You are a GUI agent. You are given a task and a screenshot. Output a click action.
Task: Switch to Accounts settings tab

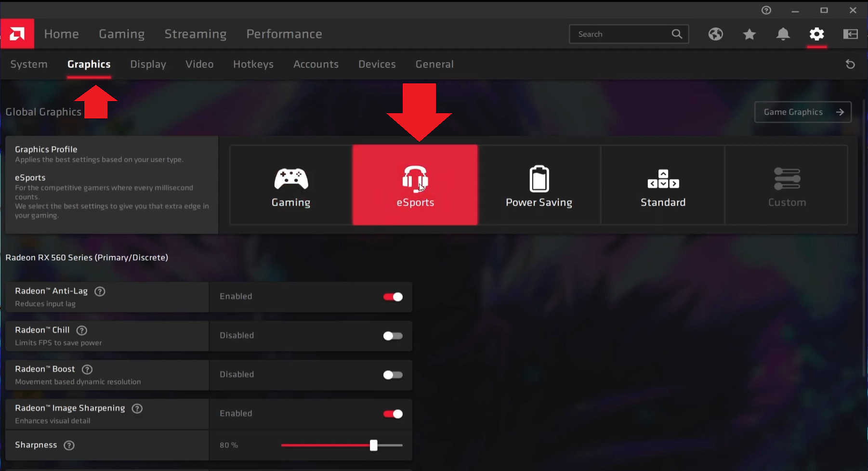(x=316, y=64)
